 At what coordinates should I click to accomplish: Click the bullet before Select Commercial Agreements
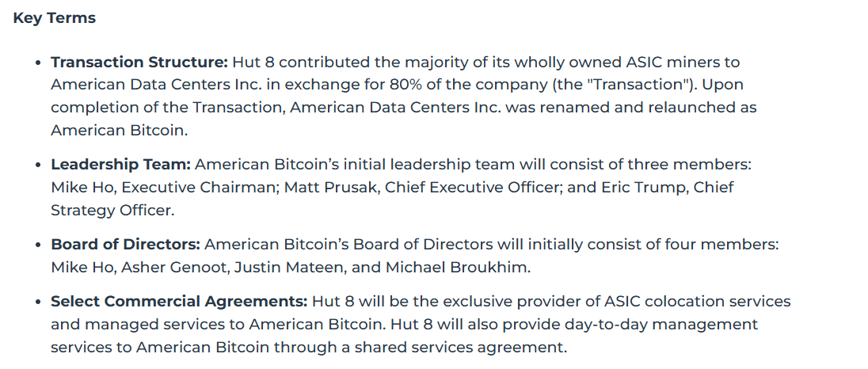(x=38, y=302)
